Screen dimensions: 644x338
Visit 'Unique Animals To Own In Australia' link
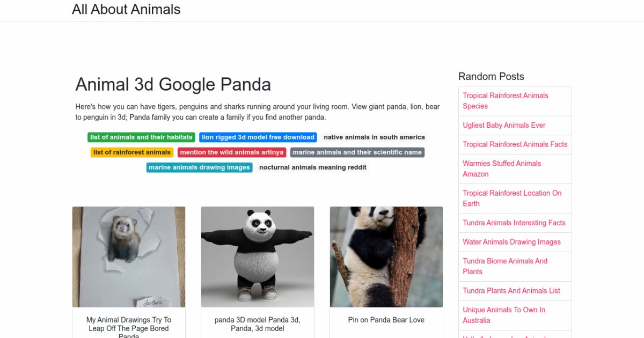tap(504, 315)
